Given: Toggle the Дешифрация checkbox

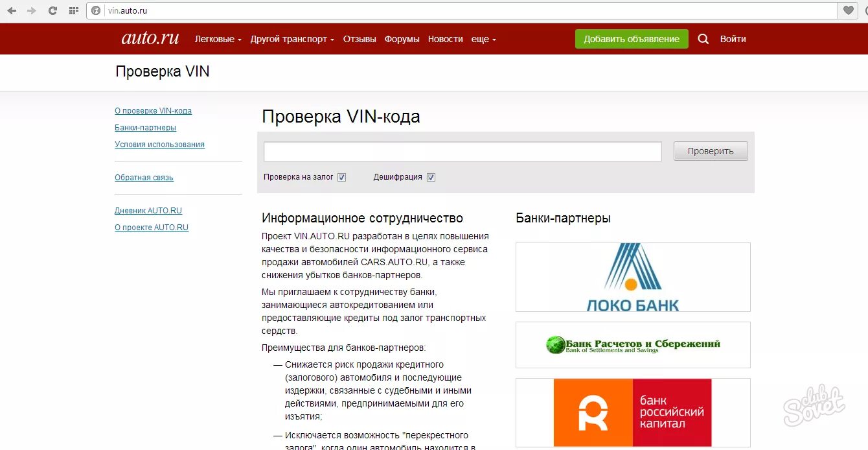Looking at the screenshot, I should coord(431,177).
